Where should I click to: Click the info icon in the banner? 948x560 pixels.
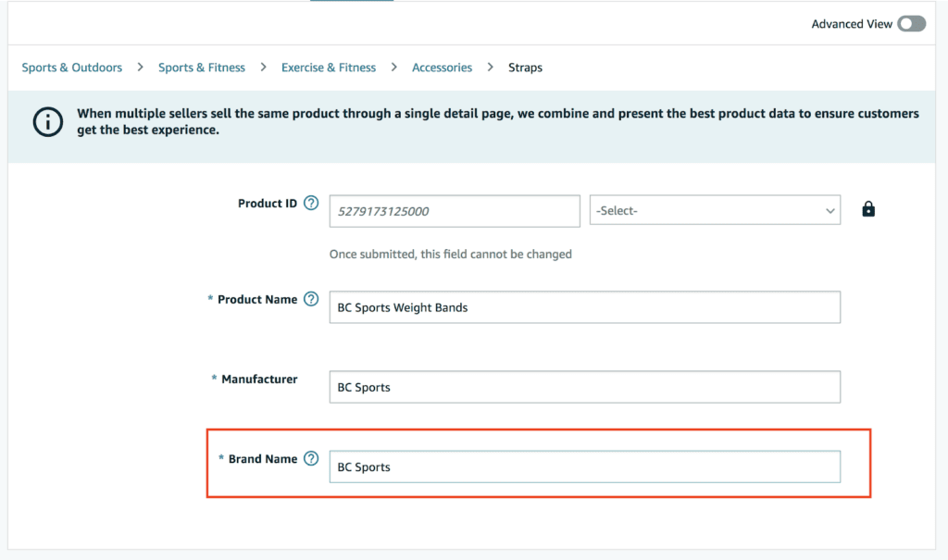pos(48,122)
